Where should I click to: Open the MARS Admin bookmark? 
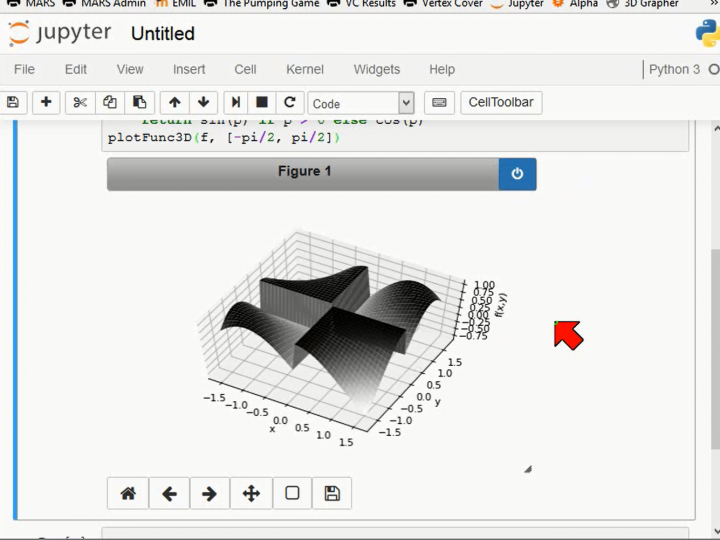[104, 4]
